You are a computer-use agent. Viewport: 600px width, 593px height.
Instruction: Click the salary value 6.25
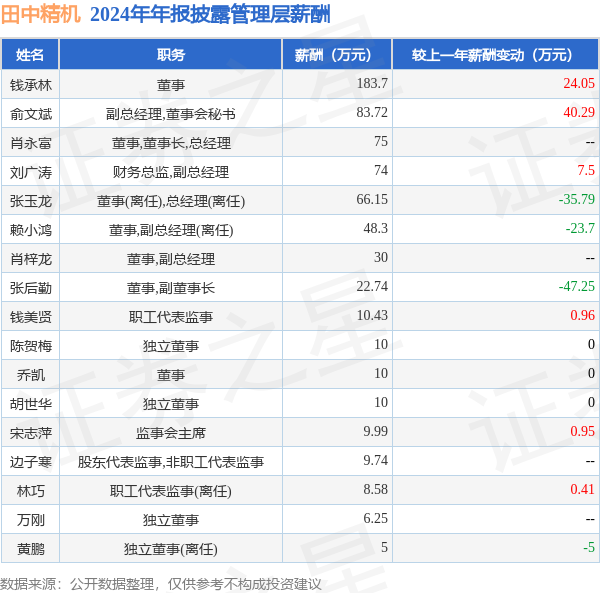(376, 518)
